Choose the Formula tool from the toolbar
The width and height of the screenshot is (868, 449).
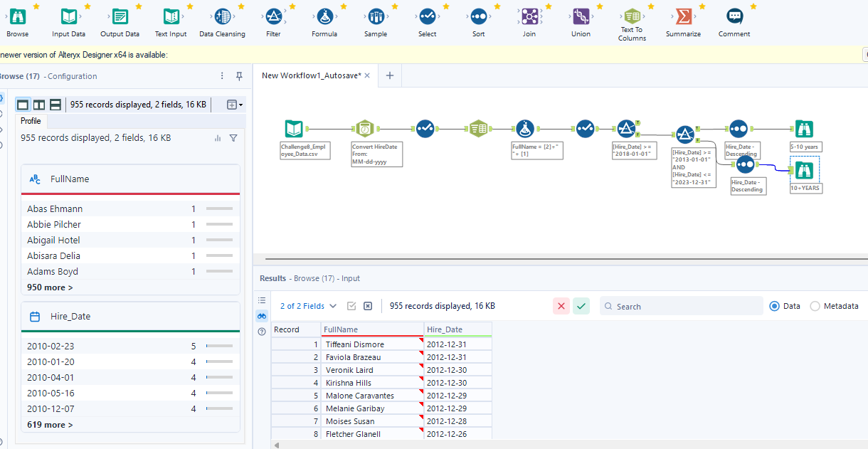(x=324, y=17)
